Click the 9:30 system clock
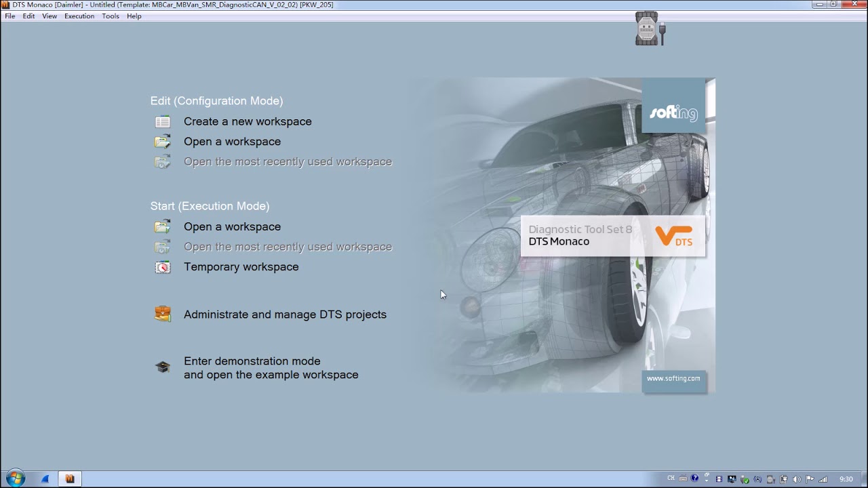The image size is (868, 488). point(846,479)
